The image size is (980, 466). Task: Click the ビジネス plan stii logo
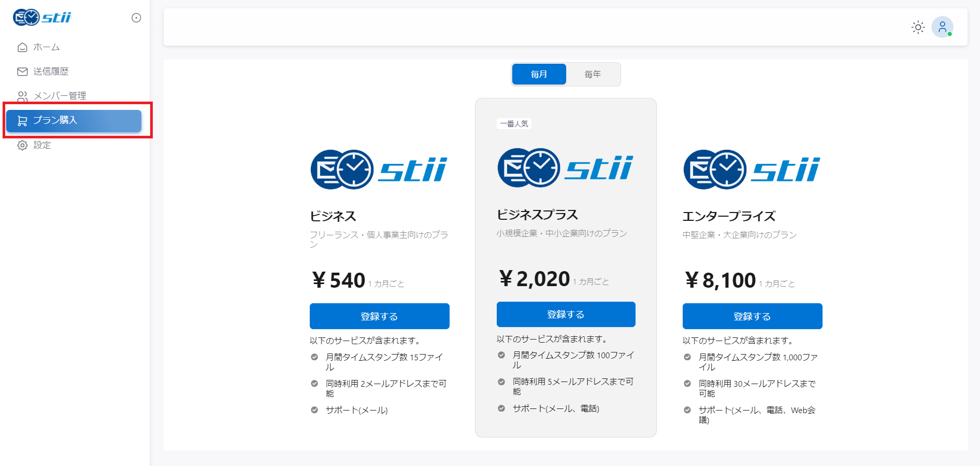pyautogui.click(x=379, y=170)
